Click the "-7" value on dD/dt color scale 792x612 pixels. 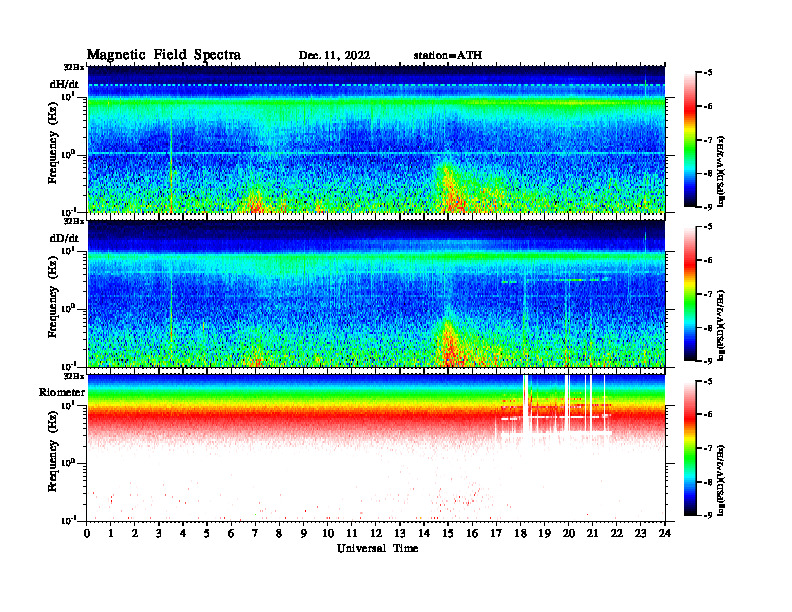point(707,294)
